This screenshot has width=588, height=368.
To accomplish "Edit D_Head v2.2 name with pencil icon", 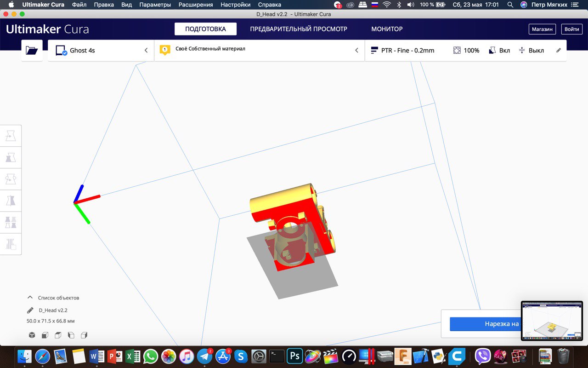I will (x=30, y=310).
